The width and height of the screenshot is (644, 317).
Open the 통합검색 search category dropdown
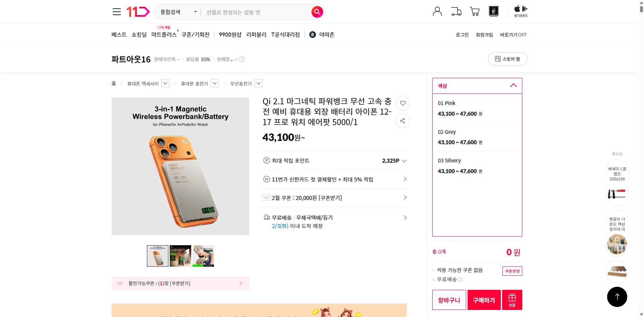click(x=177, y=12)
